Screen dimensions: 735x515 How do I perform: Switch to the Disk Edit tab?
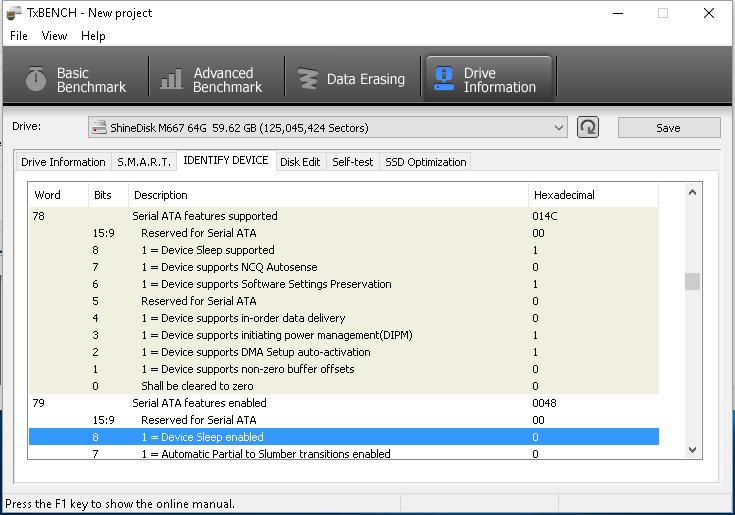point(300,162)
